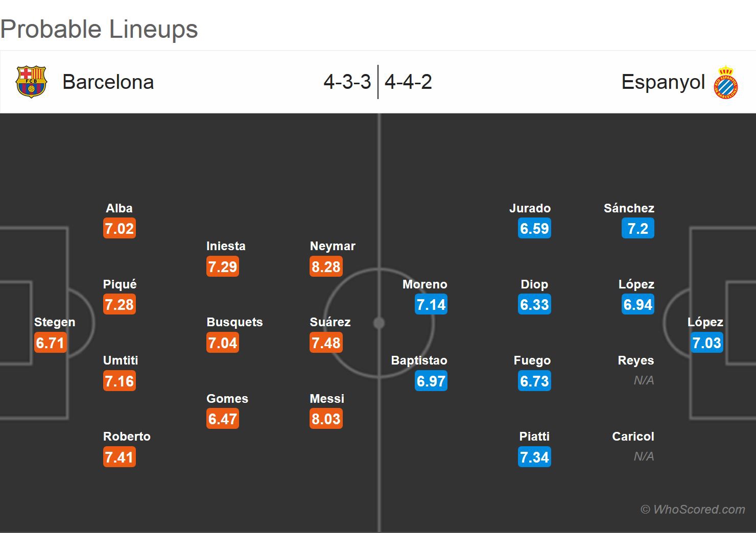Select Piqué's player name

click(120, 284)
